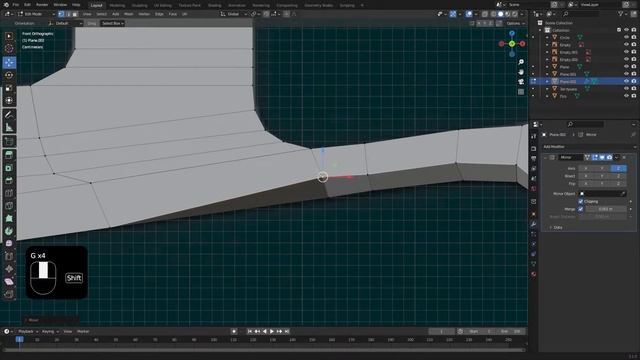
Task: Open the Add Modifier dropdown
Action: (x=589, y=147)
